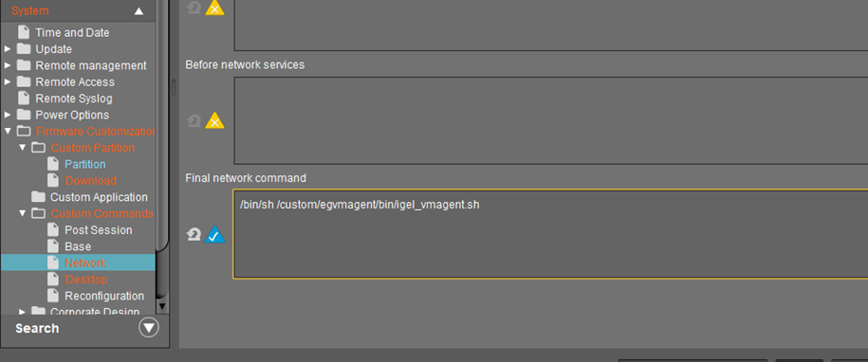868x362 pixels.
Task: Click the file icon next to Remote Syslog
Action: (24, 98)
